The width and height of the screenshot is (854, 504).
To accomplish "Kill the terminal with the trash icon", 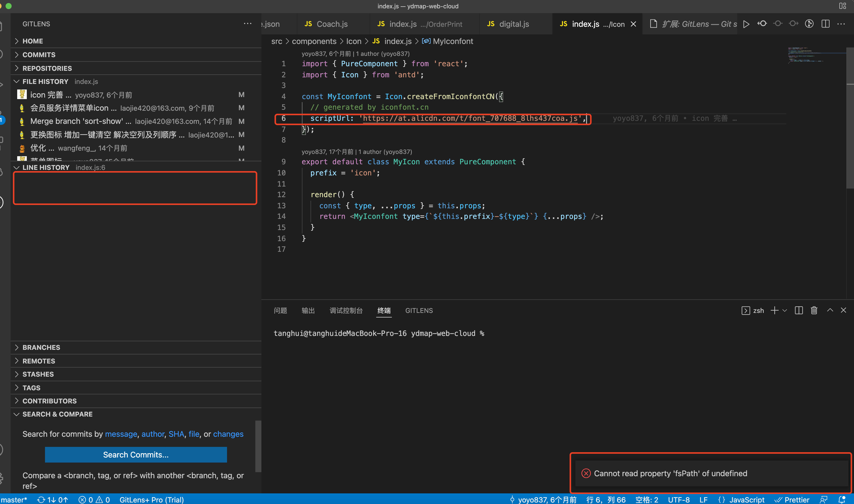I will coord(814,310).
